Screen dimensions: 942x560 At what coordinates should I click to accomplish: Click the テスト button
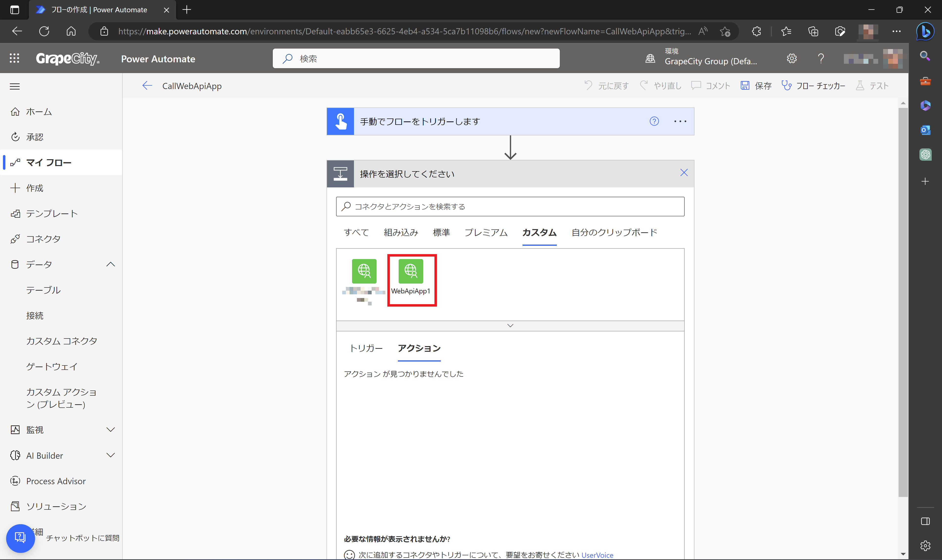tap(872, 86)
